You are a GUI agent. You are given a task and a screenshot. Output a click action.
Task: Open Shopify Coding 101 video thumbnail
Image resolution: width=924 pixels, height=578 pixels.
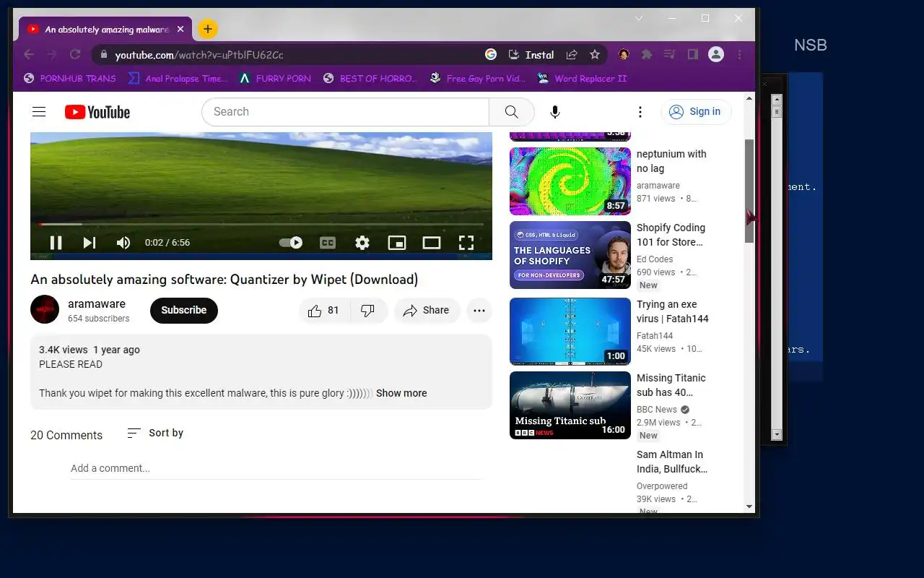(570, 255)
